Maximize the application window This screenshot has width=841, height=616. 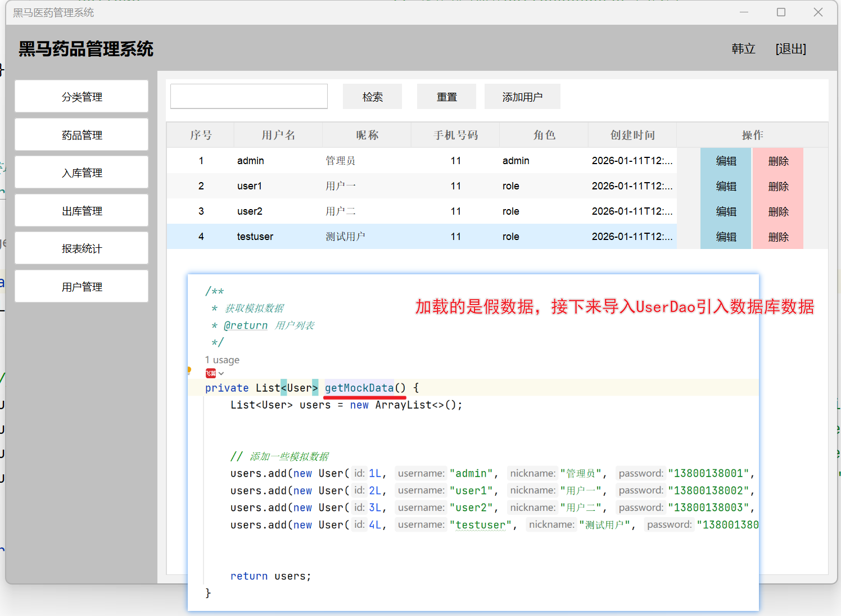(781, 12)
